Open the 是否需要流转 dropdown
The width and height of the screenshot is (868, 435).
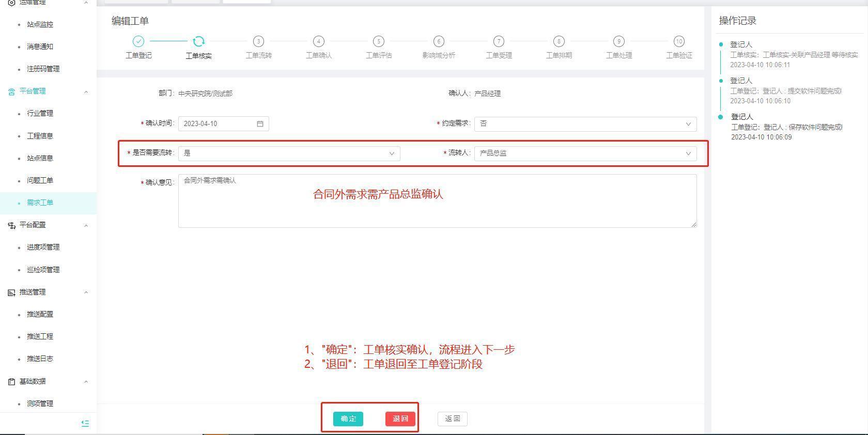(289, 153)
